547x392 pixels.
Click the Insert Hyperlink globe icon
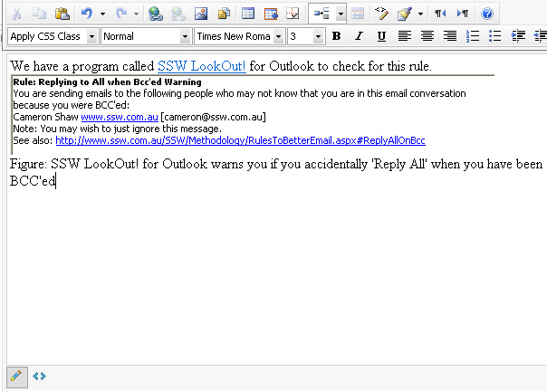point(156,14)
